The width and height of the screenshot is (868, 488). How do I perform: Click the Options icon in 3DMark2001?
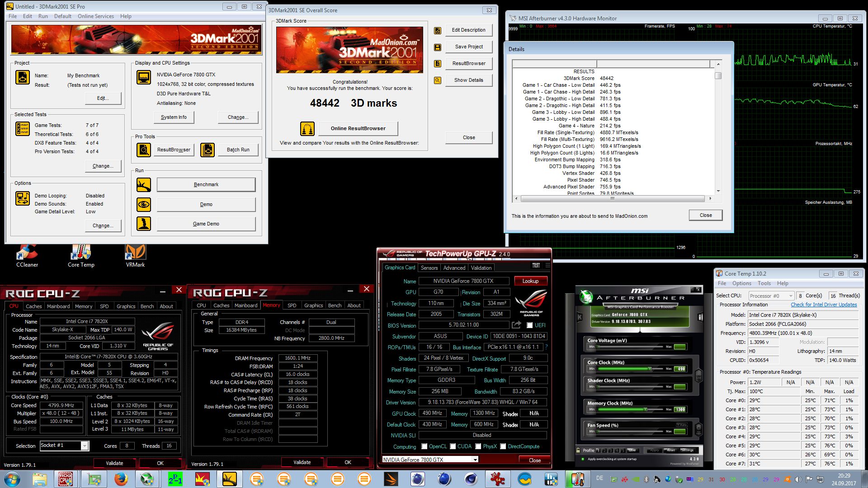pyautogui.click(x=23, y=198)
